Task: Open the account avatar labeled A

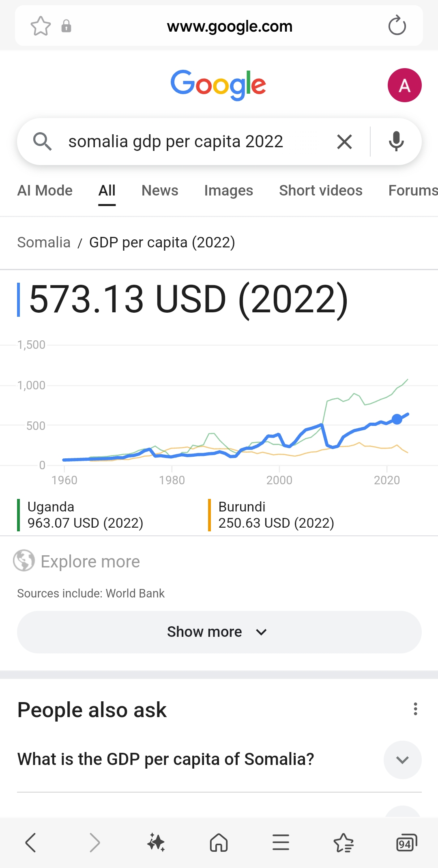Action: coord(404,85)
